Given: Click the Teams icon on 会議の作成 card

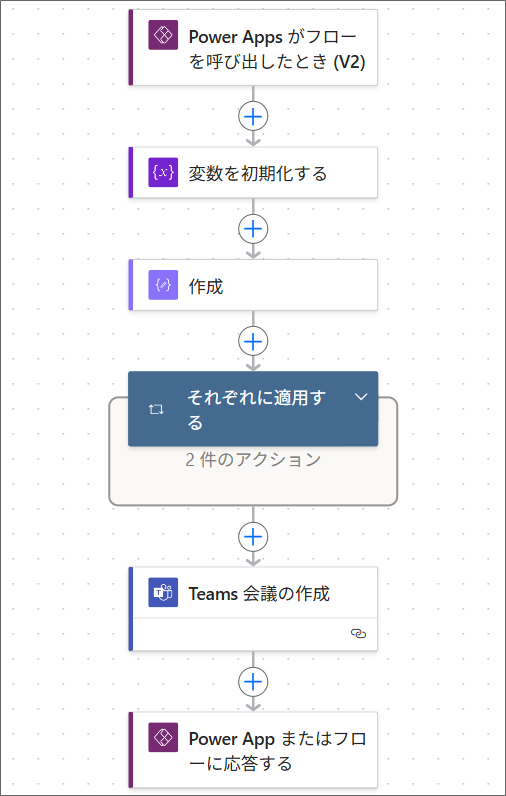Looking at the screenshot, I should click(163, 592).
